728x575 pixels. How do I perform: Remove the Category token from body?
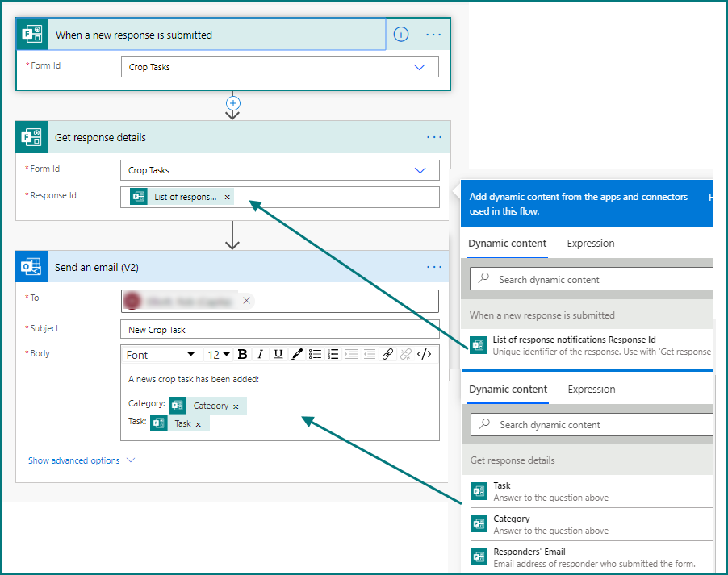click(x=236, y=406)
